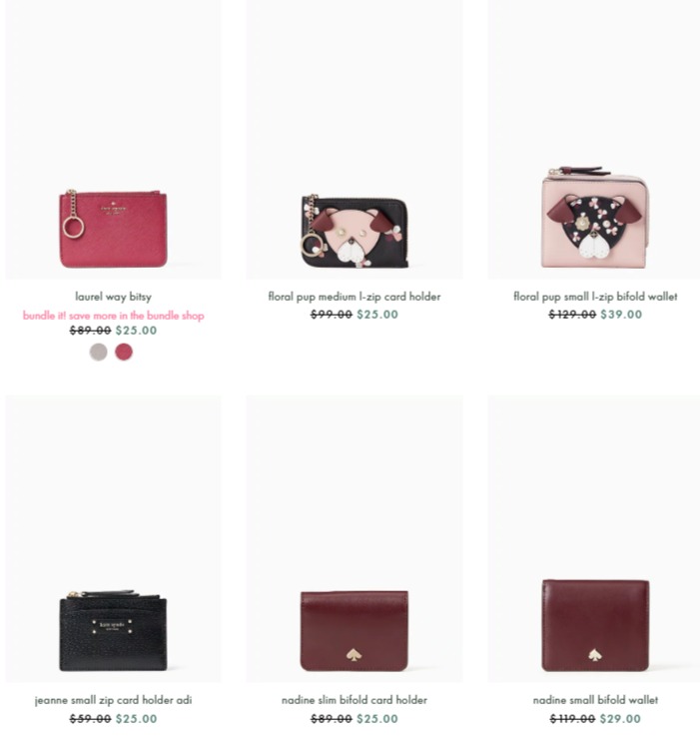Click the laurel way bitsy title
The width and height of the screenshot is (700, 745).
coord(113,297)
